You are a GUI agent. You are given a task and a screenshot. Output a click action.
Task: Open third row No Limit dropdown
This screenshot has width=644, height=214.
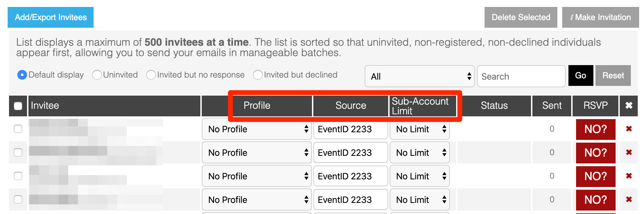(x=420, y=176)
